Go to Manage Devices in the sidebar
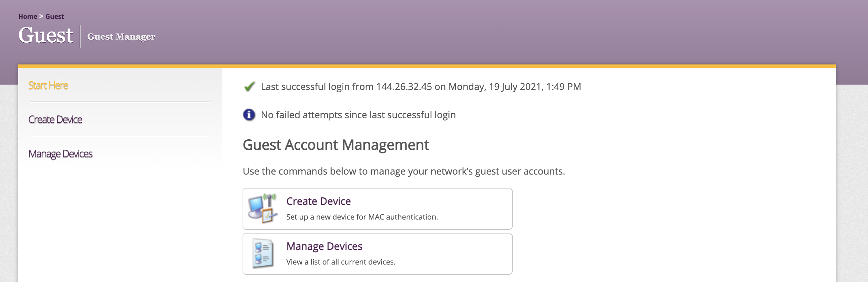Screen dimensions: 868x282 [x=60, y=154]
